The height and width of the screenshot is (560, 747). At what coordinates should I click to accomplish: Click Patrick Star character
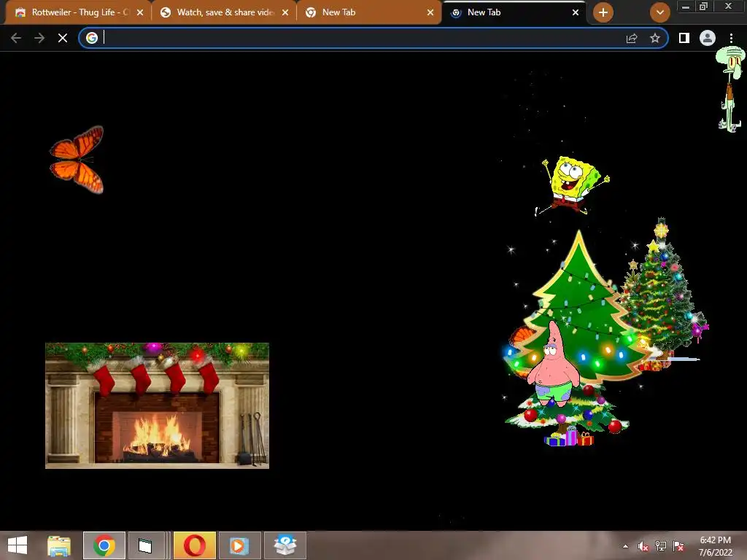[553, 364]
